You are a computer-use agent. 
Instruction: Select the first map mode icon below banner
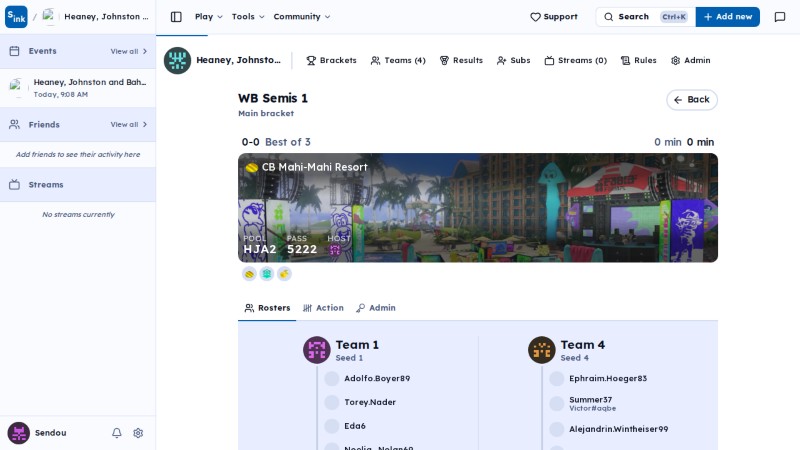coord(249,274)
